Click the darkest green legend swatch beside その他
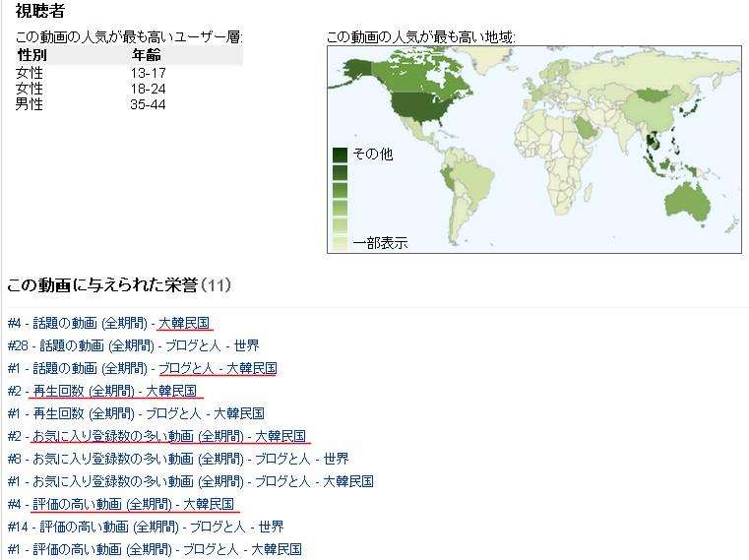The height and width of the screenshot is (560, 749). point(340,155)
